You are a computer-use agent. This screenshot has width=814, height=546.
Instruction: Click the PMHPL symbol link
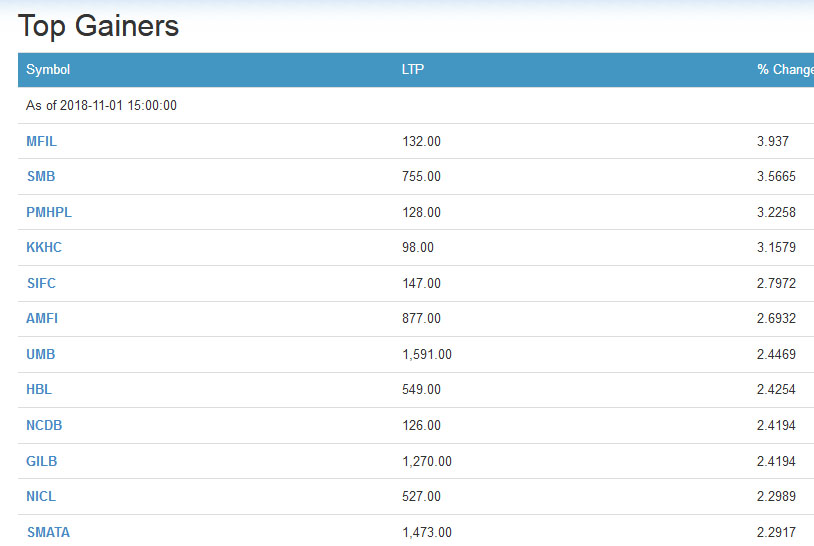pos(49,212)
